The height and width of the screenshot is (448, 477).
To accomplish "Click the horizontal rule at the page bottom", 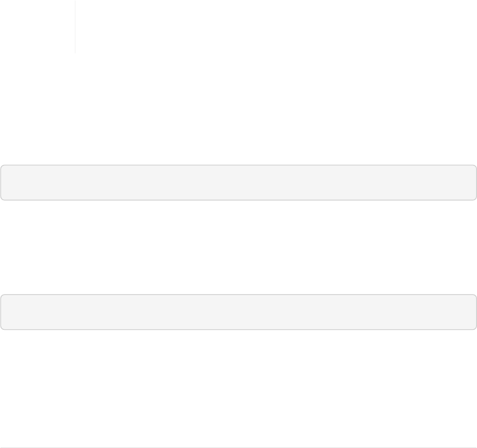I will click(238, 448).
